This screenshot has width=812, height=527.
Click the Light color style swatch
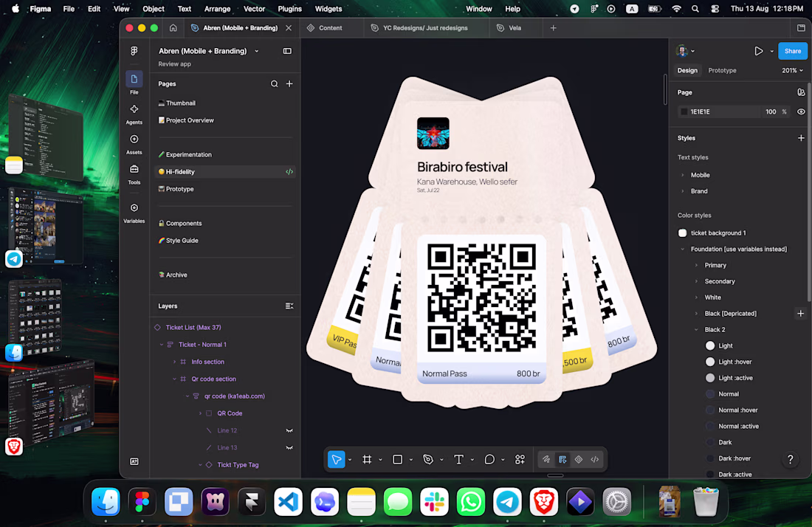(x=710, y=346)
